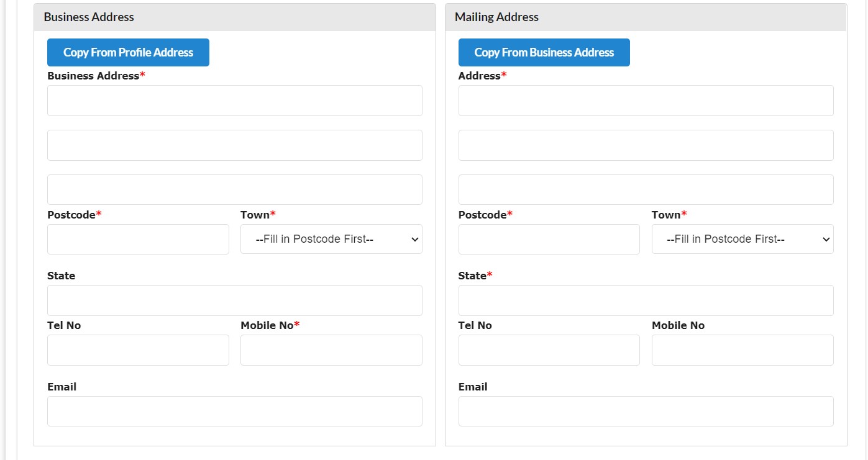Image resolution: width=868 pixels, height=460 pixels.
Task: Click Copy From Profile Address button
Action: [128, 53]
